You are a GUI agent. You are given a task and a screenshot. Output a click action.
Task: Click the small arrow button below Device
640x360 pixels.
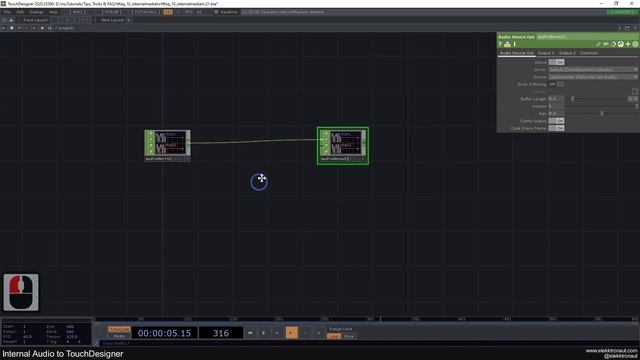click(x=635, y=91)
